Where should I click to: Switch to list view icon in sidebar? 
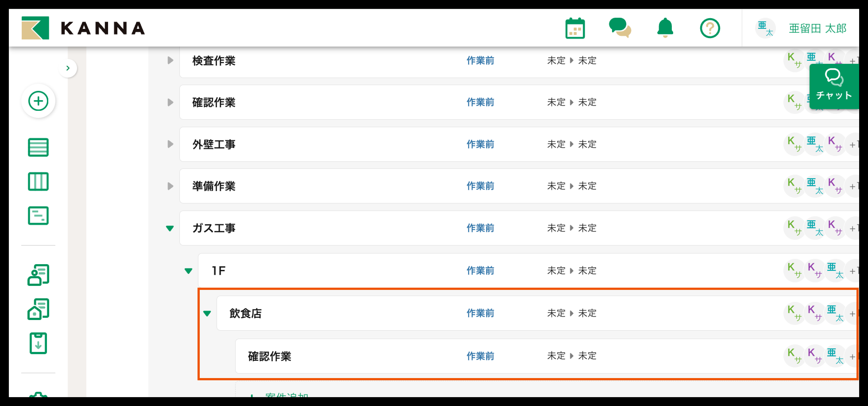pyautogui.click(x=38, y=147)
